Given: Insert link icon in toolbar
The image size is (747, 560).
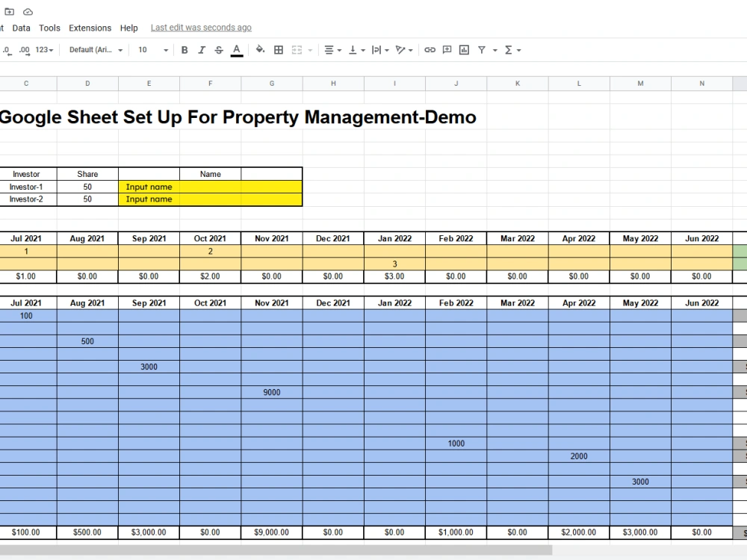Looking at the screenshot, I should coord(430,50).
